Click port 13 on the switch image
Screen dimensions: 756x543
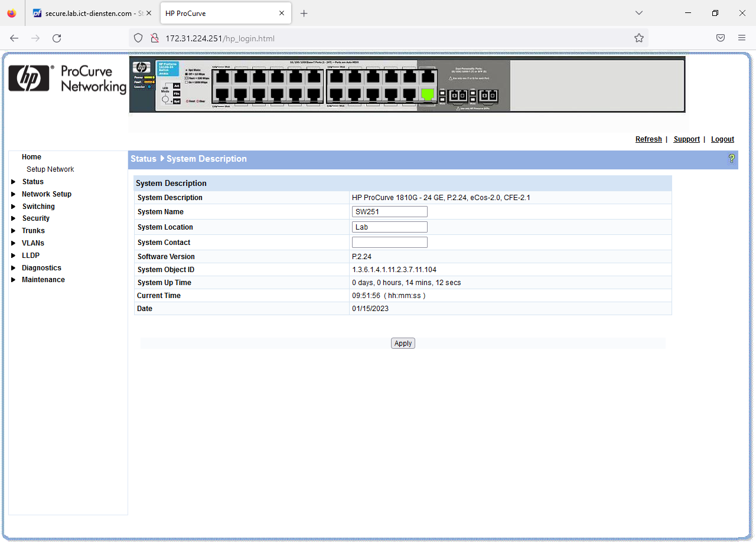point(336,76)
